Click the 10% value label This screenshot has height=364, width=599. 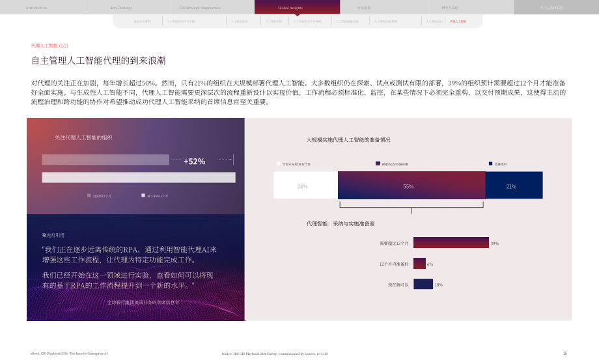(x=439, y=285)
